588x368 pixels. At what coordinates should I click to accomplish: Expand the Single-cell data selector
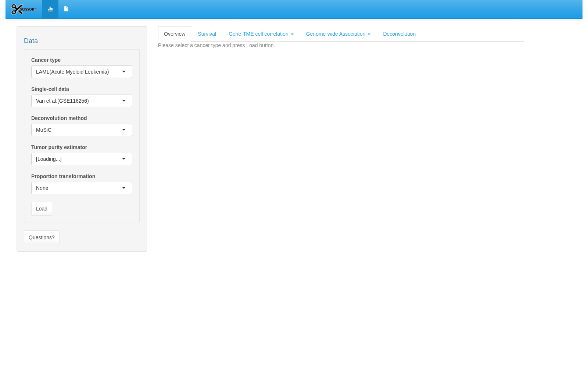pos(82,101)
